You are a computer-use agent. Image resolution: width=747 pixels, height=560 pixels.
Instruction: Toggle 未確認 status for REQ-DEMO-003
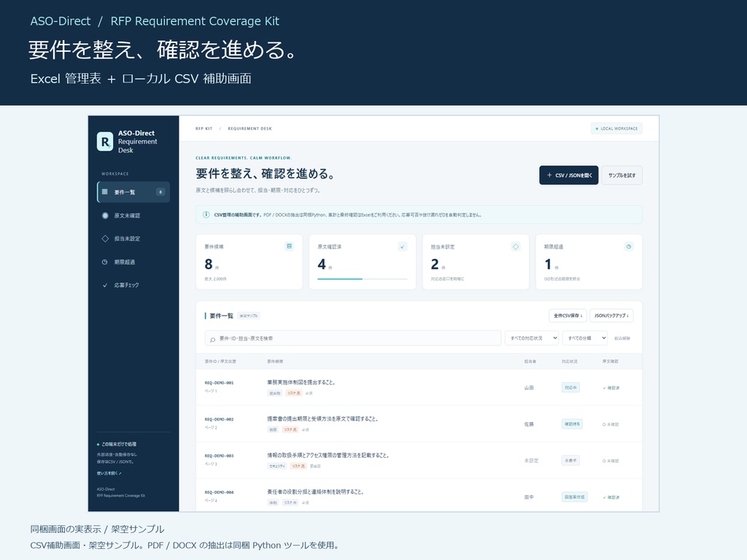click(611, 461)
